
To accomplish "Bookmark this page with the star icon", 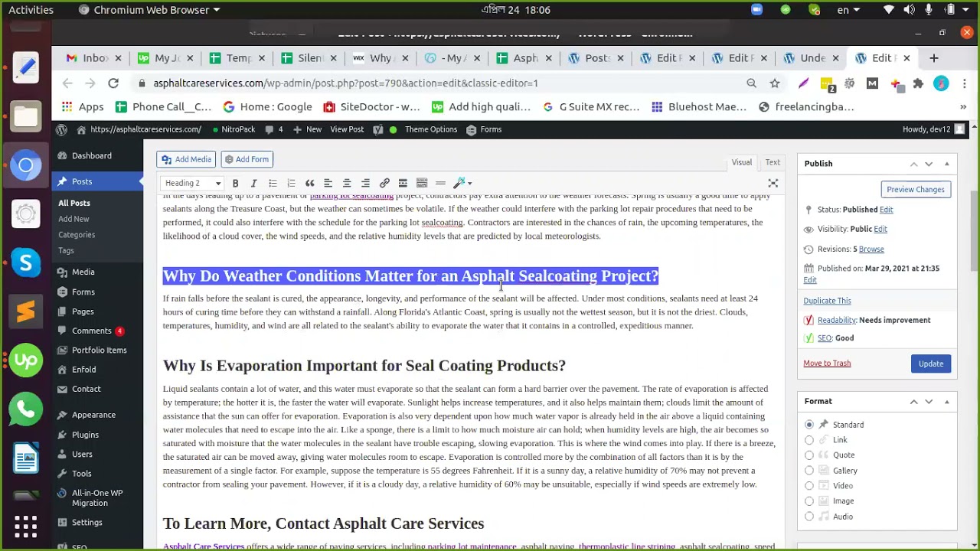I will coord(775,83).
